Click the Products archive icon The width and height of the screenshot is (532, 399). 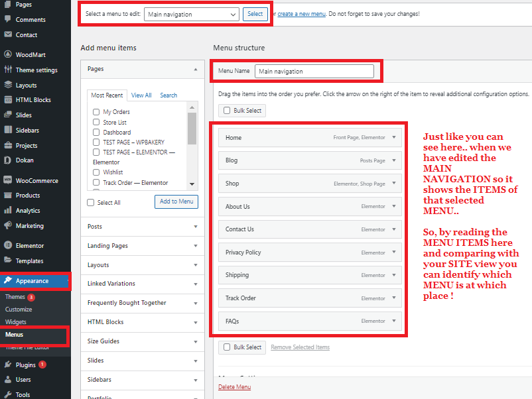8,195
